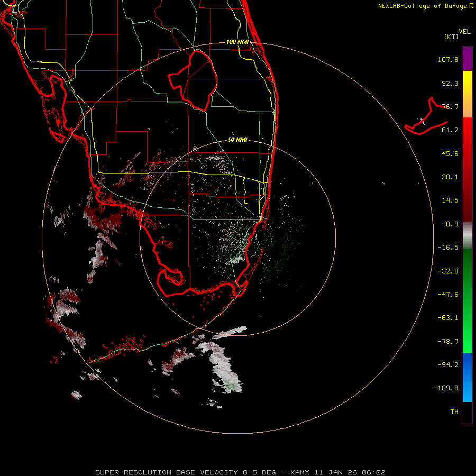The width and height of the screenshot is (476, 476).
Task: Click the -94.2 legend value
Action: (x=448, y=364)
